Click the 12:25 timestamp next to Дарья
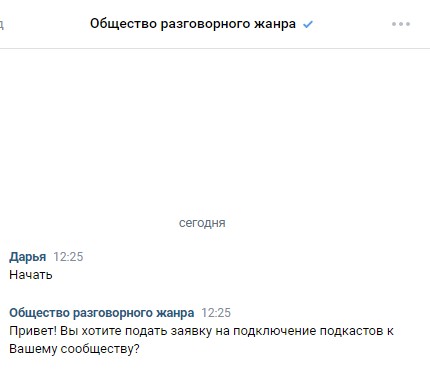Screen dimensions: 430x386 68,257
